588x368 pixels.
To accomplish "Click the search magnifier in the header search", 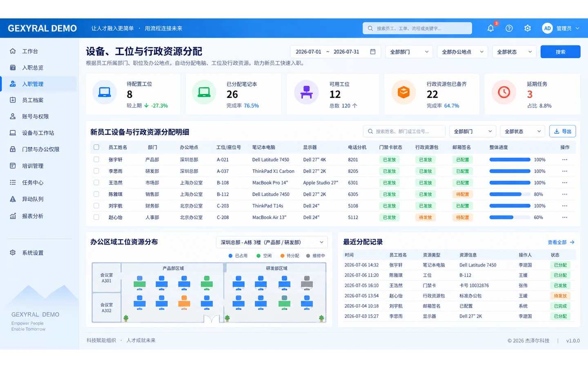I will [370, 29].
